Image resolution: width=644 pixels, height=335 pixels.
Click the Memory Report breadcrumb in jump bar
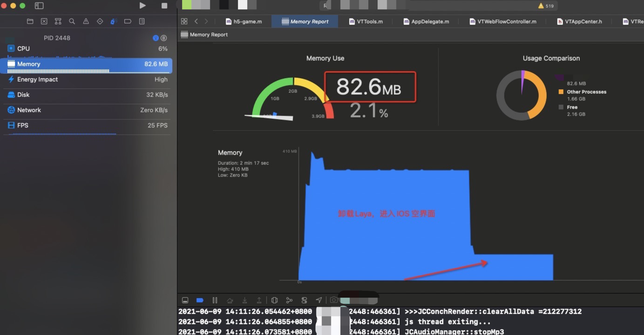(x=204, y=34)
